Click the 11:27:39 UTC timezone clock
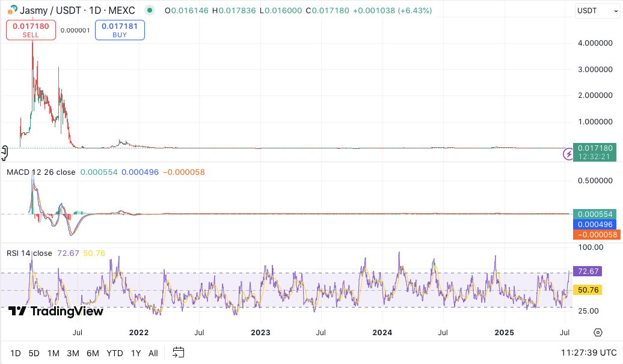Viewport: 623px width, 364px height. click(x=589, y=353)
